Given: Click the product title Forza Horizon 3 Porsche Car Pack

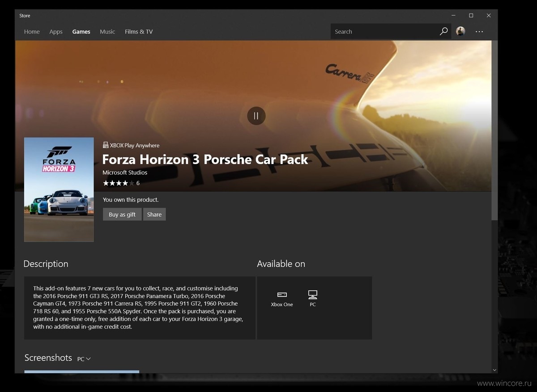Looking at the screenshot, I should [205, 160].
